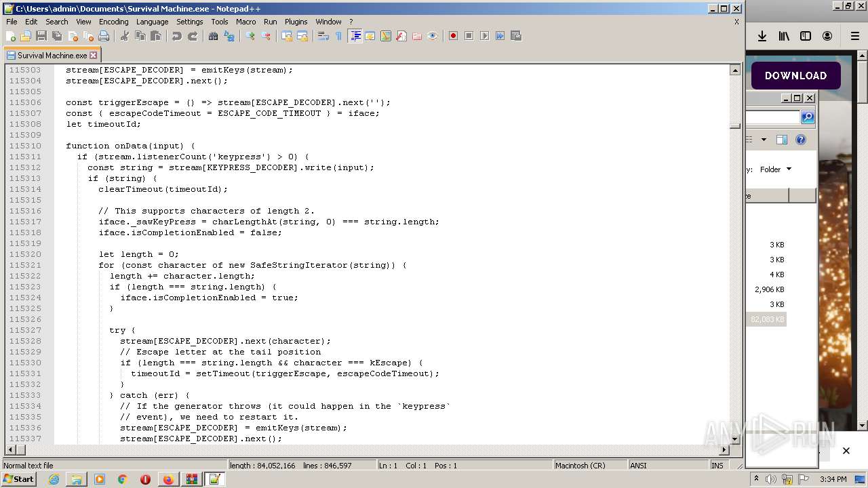Toggle Synchronize Horizontal Scrolling icon
Viewport: 868px width, 488px height.
302,36
